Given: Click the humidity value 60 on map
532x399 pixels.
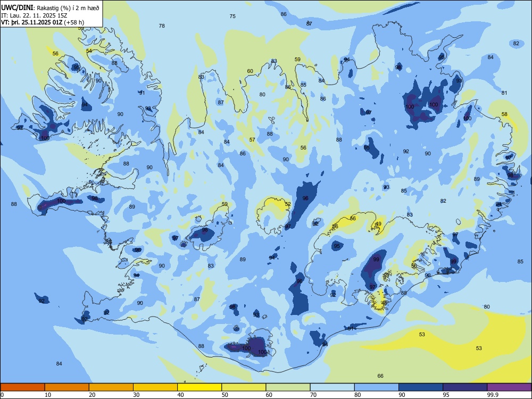Looking at the screenshot, I should coord(250,71).
